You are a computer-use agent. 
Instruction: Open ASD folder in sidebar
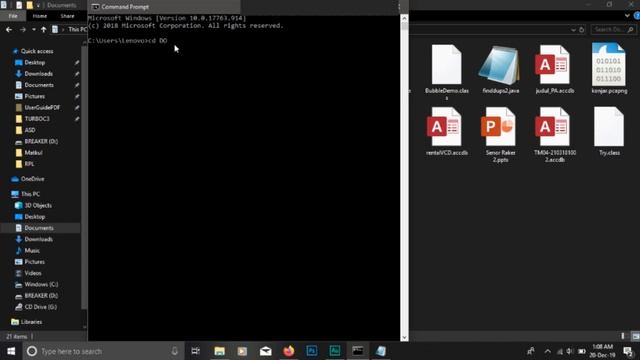click(30, 130)
